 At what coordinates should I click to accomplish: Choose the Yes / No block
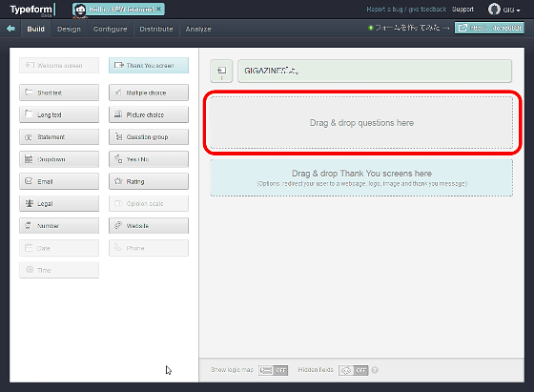click(149, 159)
